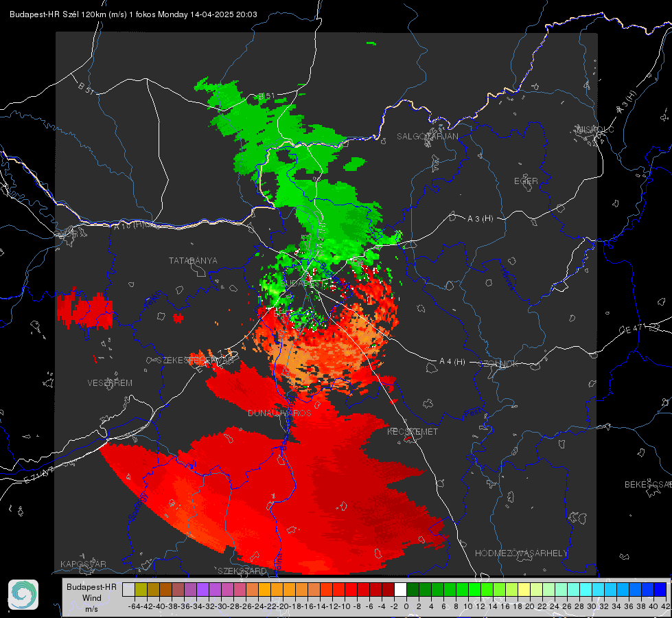Click the KECSKEMÉT city label

pos(413,431)
